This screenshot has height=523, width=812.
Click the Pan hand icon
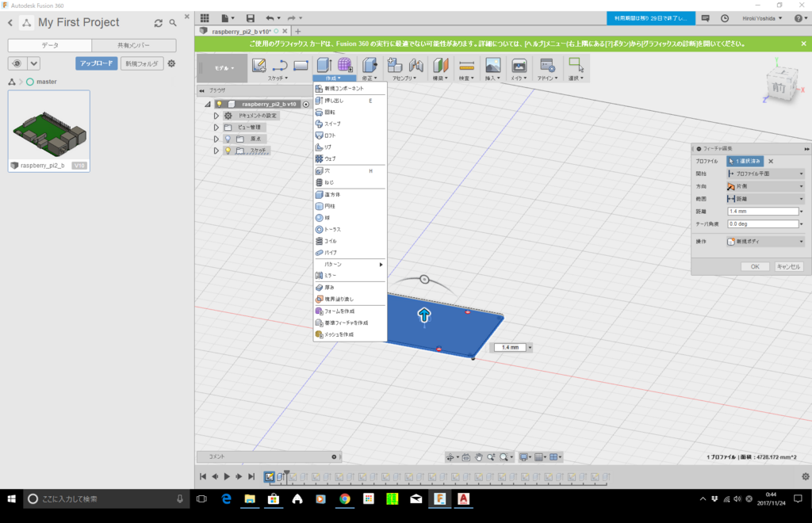(x=478, y=456)
